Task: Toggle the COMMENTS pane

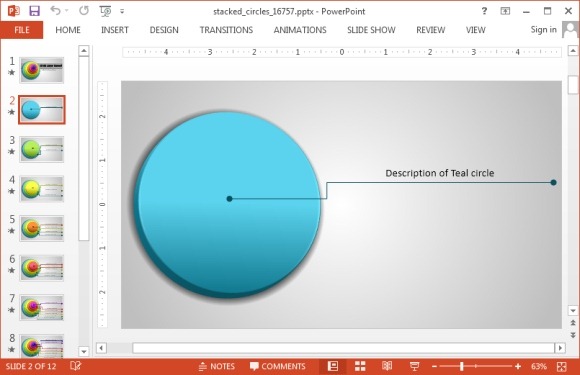Action: (x=278, y=366)
